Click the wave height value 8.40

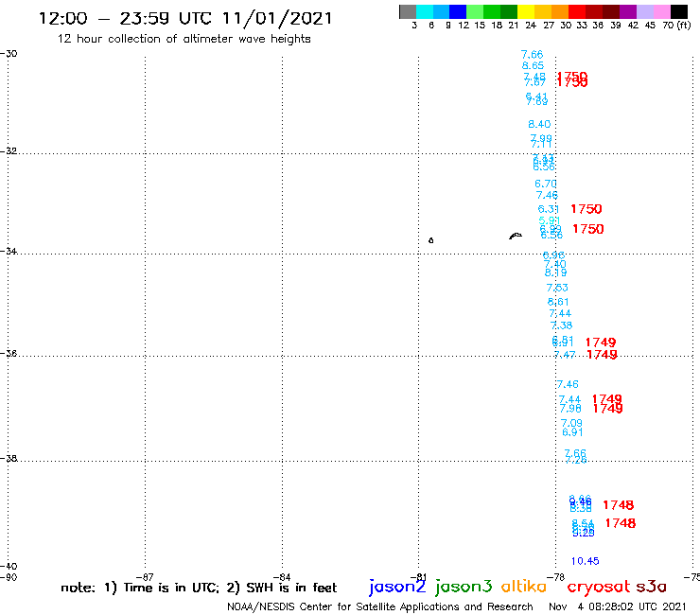539,124
